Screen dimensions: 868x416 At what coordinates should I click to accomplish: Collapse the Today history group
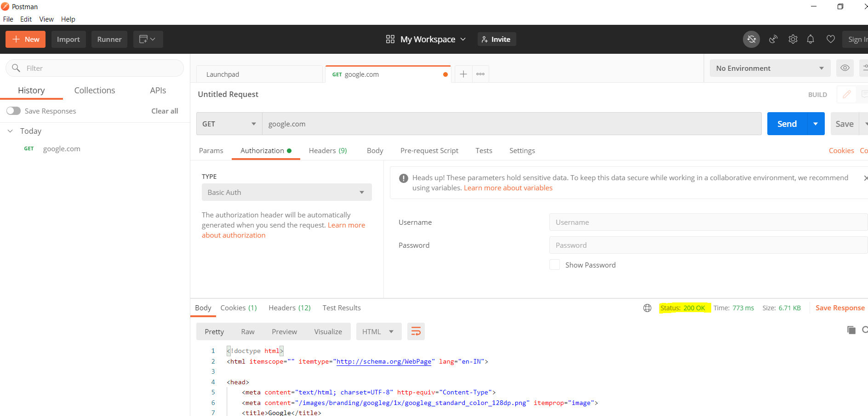[10, 131]
